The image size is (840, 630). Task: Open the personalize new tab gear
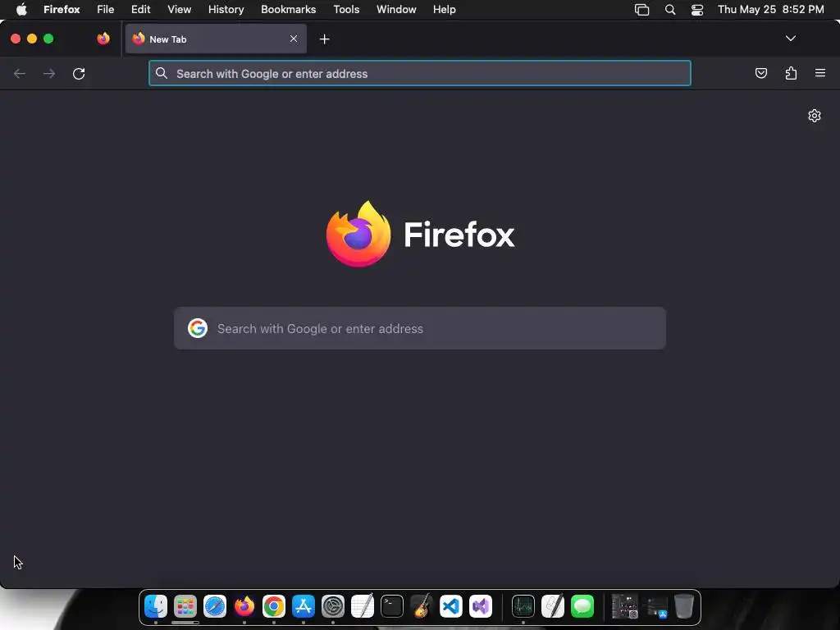815,116
